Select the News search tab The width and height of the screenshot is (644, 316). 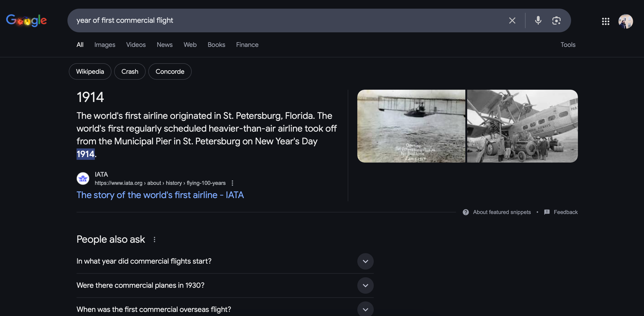click(x=164, y=44)
